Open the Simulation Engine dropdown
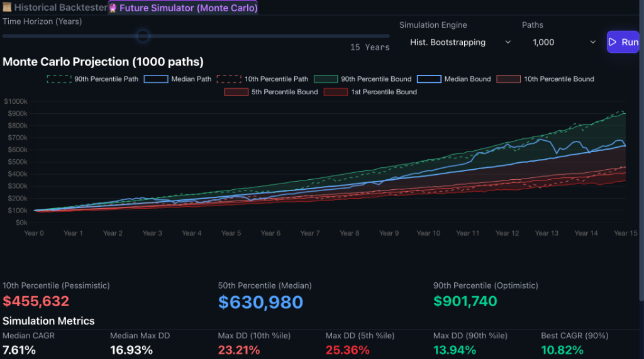644x359 pixels. tap(460, 42)
